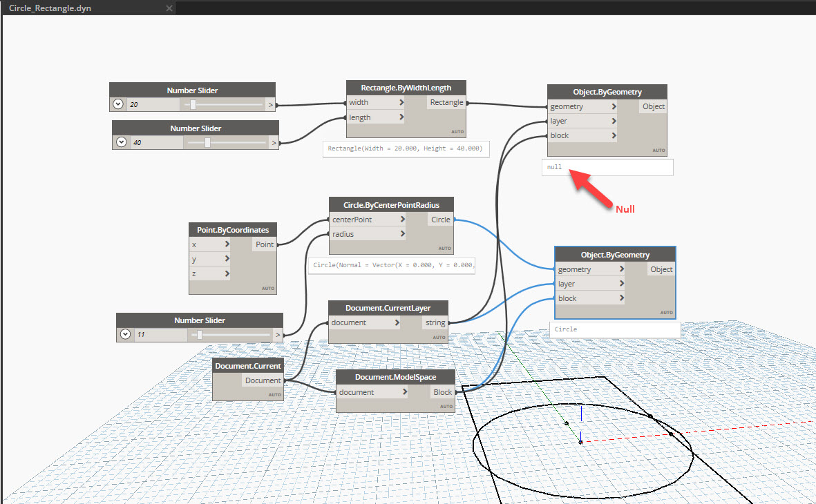Viewport: 816px width, 504px height.
Task: Expand the 11 Number Slider options chevron
Action: [x=125, y=334]
